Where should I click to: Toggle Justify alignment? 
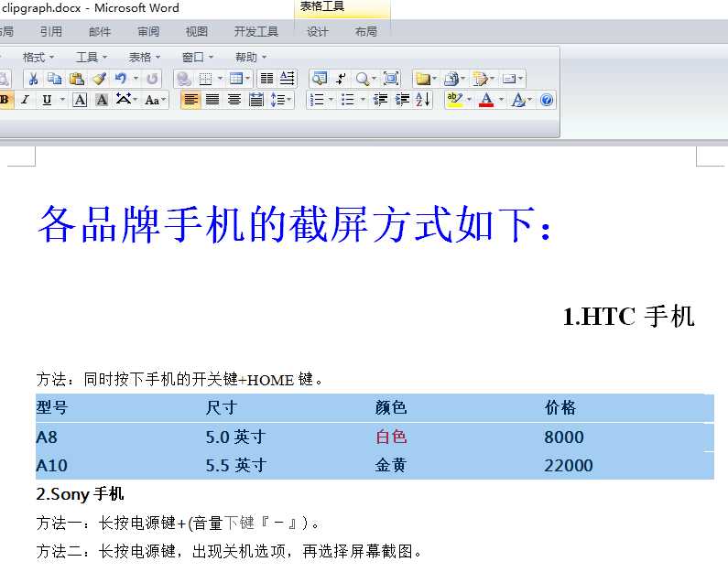(x=212, y=100)
